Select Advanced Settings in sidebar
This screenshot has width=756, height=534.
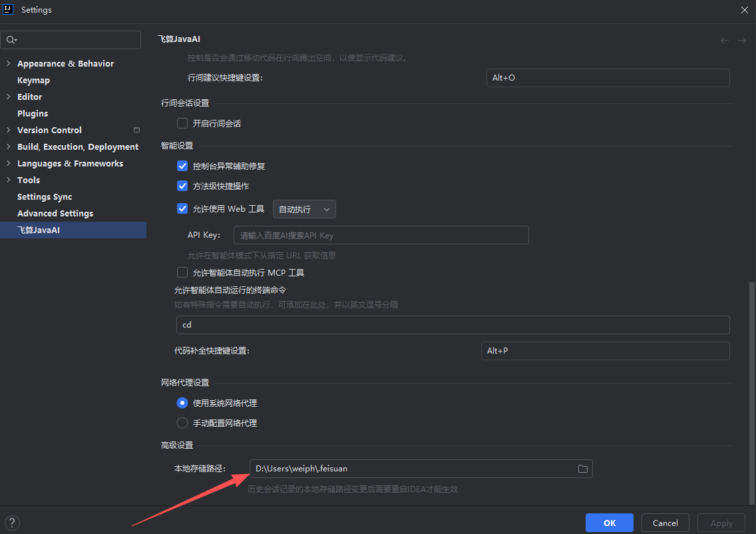pos(55,213)
